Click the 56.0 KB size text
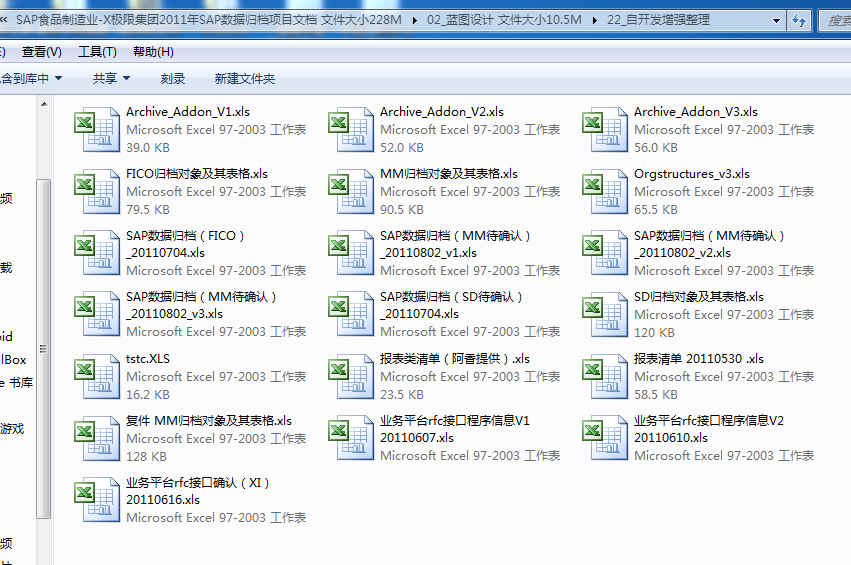851x565 pixels. 656,148
